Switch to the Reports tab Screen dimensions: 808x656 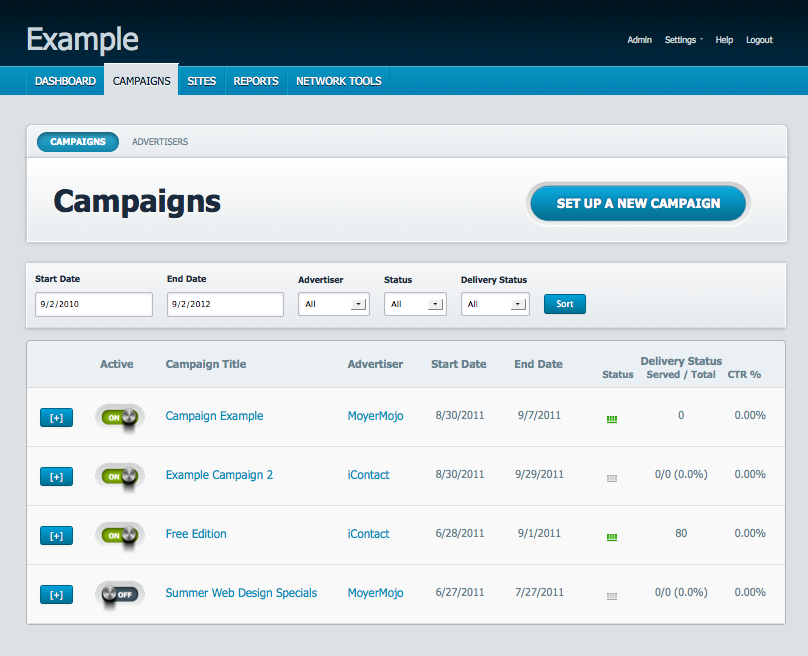(x=256, y=81)
